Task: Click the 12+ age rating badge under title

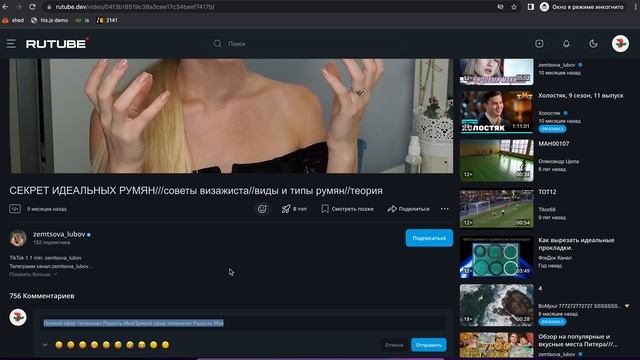Action: tap(15, 209)
